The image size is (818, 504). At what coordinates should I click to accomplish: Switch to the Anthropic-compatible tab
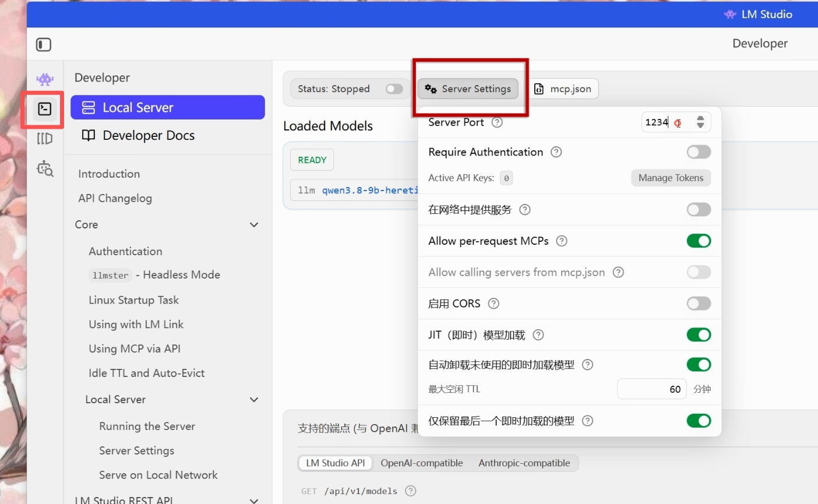click(x=524, y=463)
